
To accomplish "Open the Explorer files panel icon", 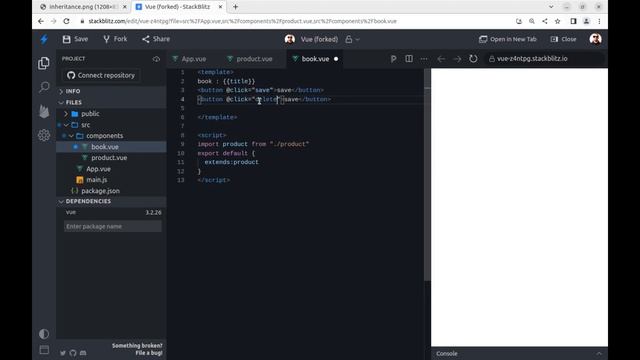I will 44,63.
